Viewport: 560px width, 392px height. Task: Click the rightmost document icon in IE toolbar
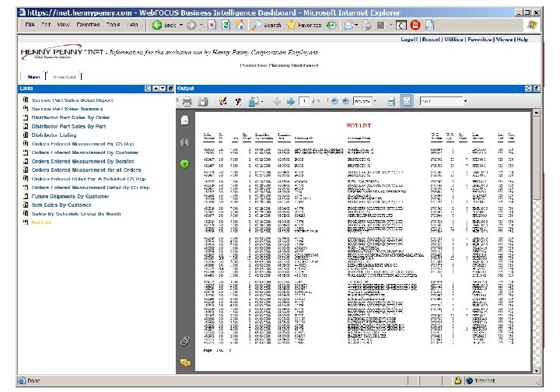coord(429,25)
